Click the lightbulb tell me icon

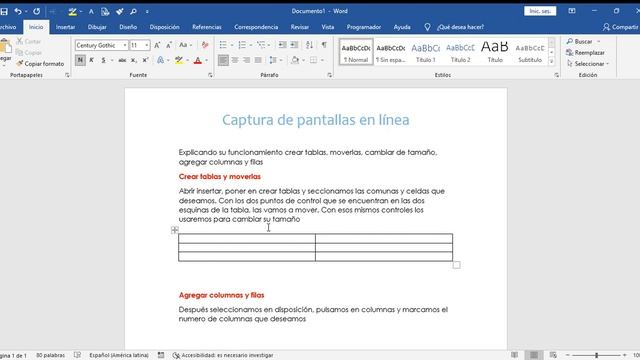pos(427,27)
